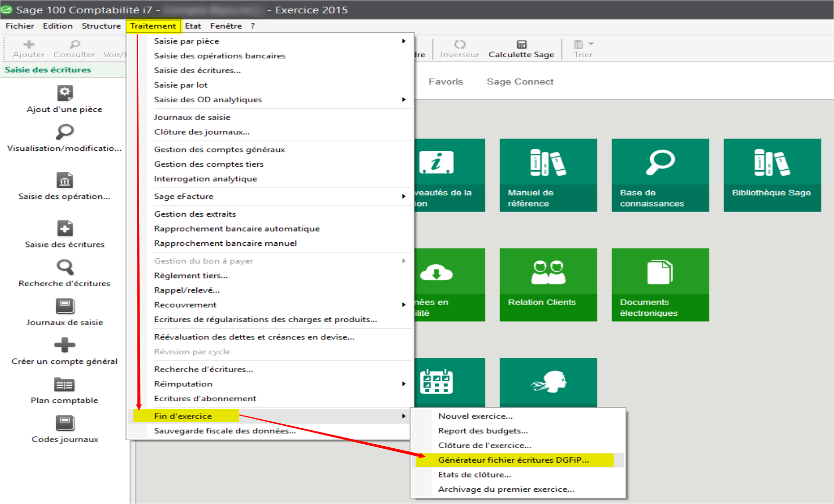The width and height of the screenshot is (834, 504).
Task: Open Visualisation/modification magnifier icon in sidebar
Action: (x=64, y=132)
